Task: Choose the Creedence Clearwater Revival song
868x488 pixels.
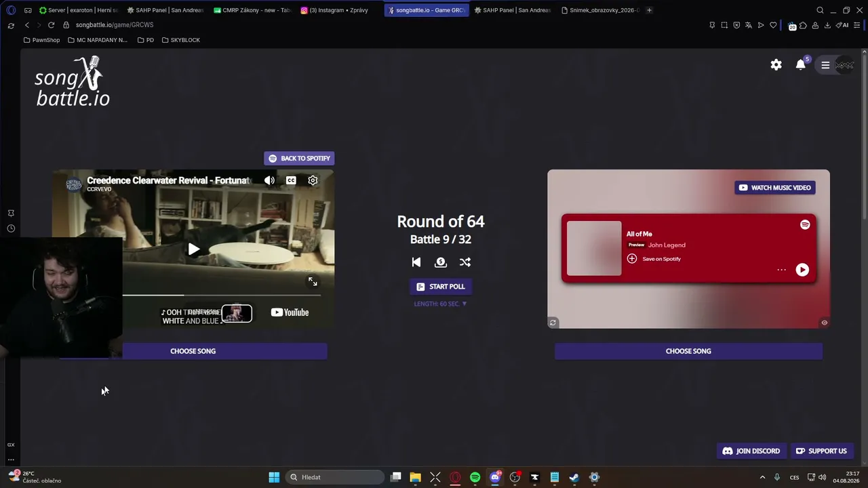Action: pyautogui.click(x=193, y=351)
